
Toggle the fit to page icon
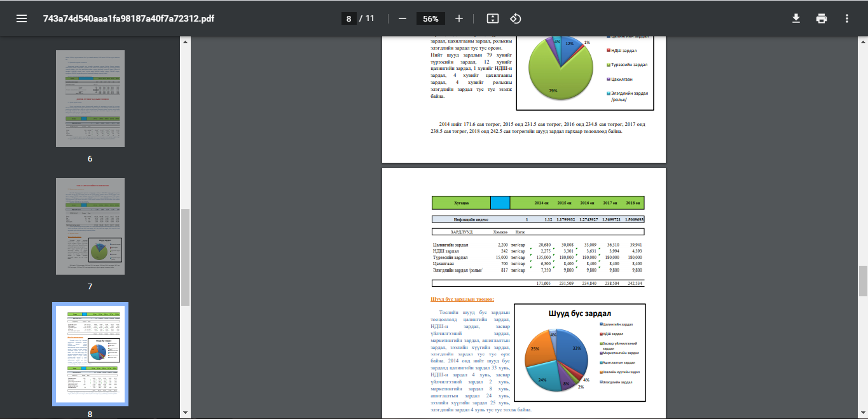492,18
